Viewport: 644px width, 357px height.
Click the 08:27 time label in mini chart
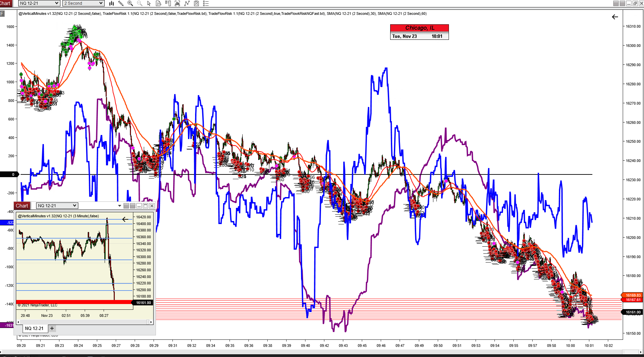(104, 315)
